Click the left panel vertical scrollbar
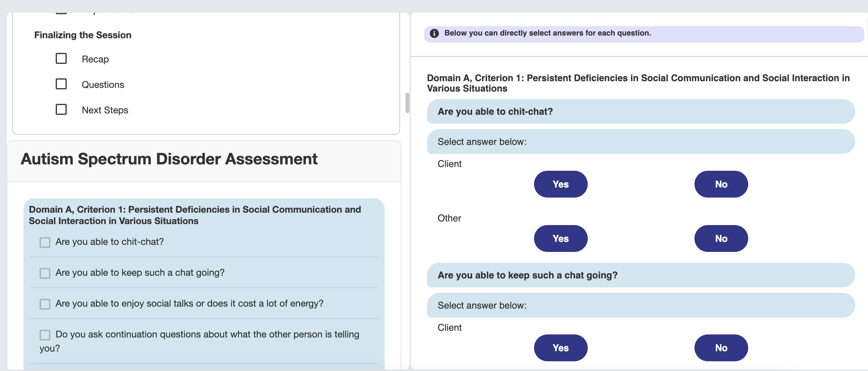 point(407,103)
